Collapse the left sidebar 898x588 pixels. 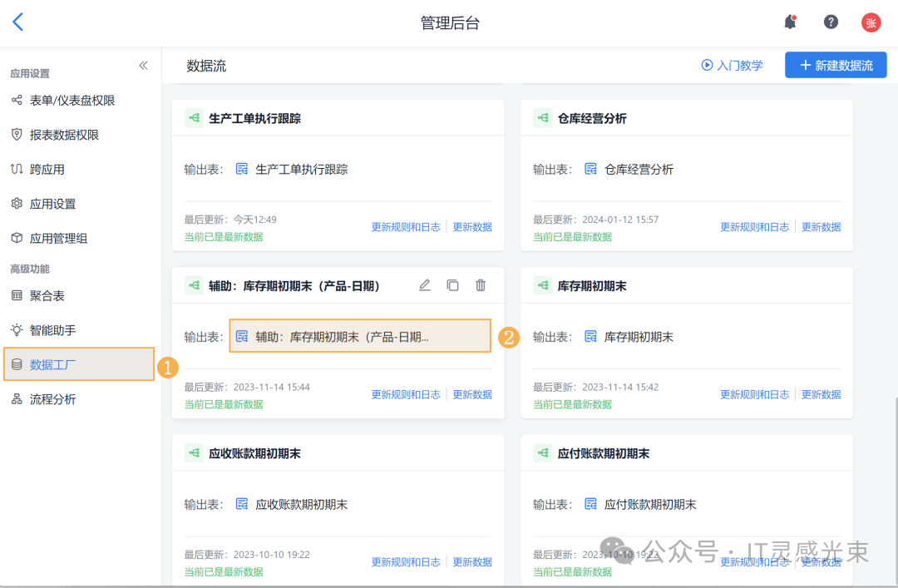click(143, 66)
